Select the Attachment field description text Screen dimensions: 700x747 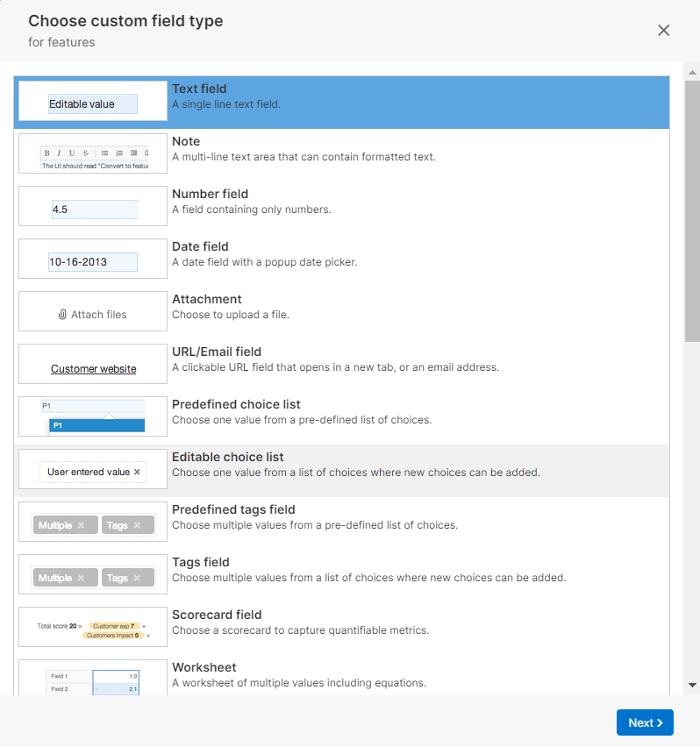tap(230, 315)
